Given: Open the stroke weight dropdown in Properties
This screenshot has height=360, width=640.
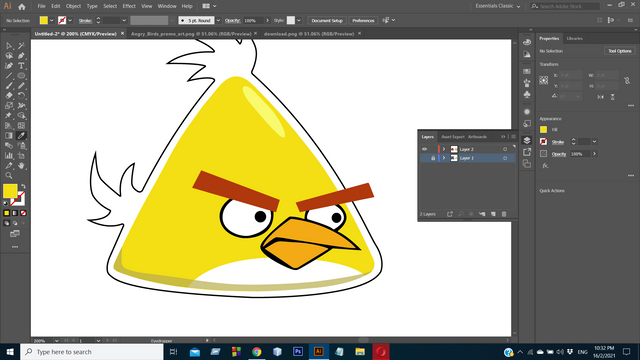Looking at the screenshot, I should click(594, 142).
